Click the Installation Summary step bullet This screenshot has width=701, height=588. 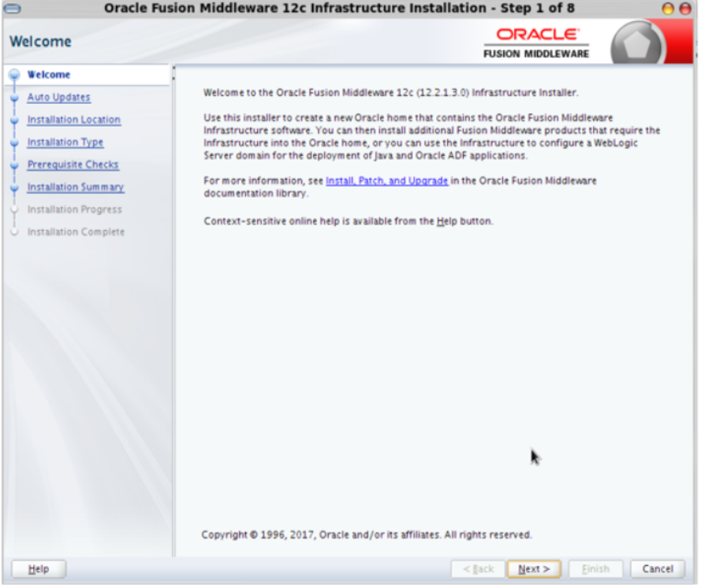click(x=14, y=188)
